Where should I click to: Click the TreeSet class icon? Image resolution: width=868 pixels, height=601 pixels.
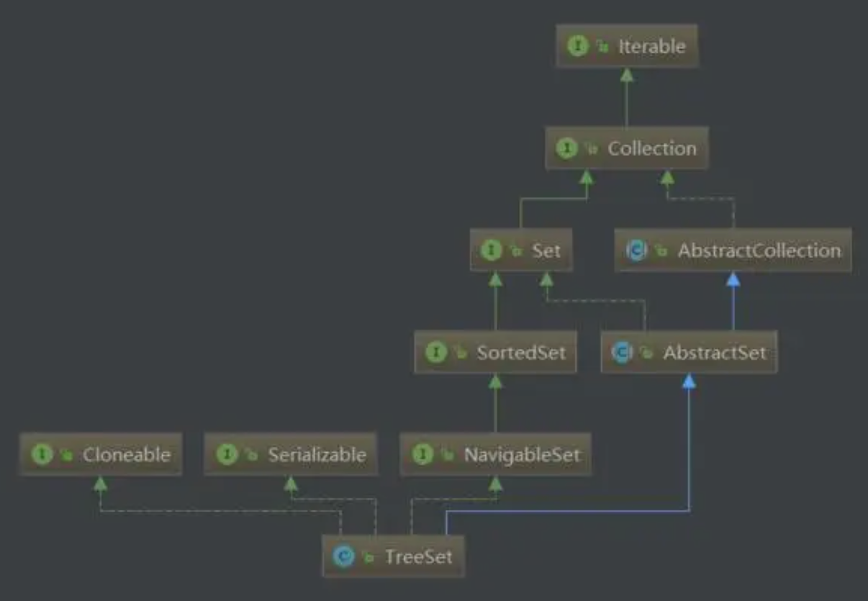(x=343, y=556)
